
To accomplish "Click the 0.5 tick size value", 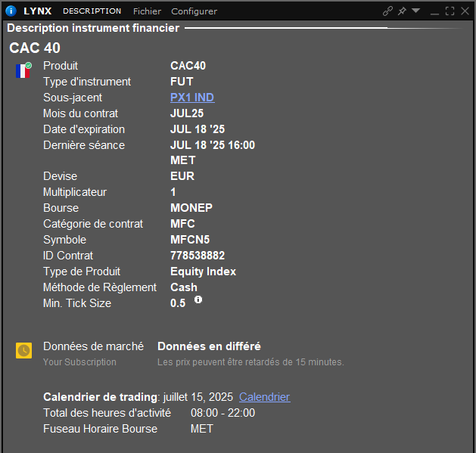I will tap(178, 303).
